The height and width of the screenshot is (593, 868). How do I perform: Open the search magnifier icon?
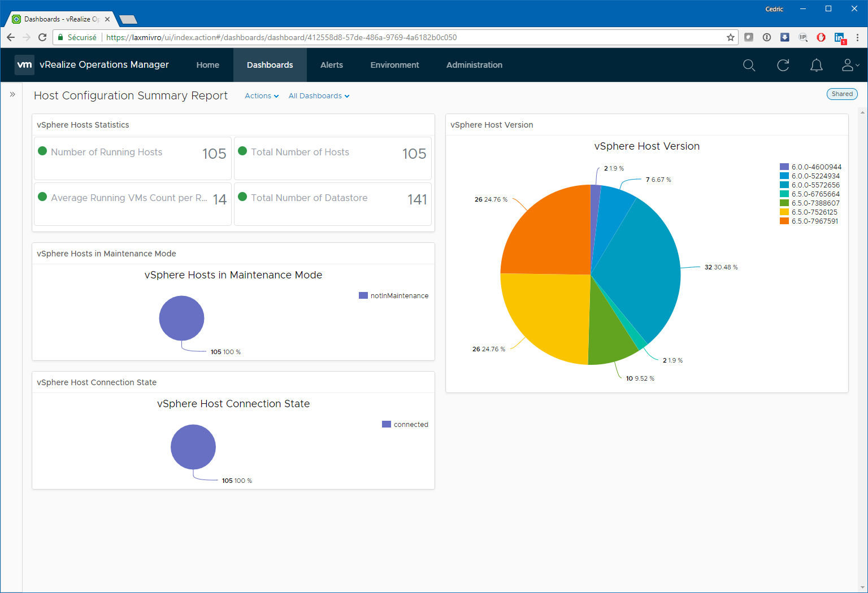[x=749, y=66]
